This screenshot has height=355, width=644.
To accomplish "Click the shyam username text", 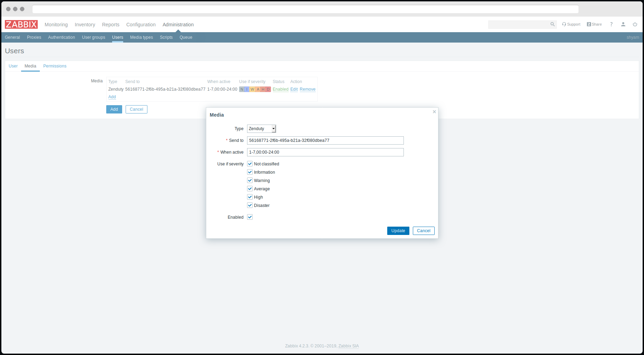I will pos(633,37).
